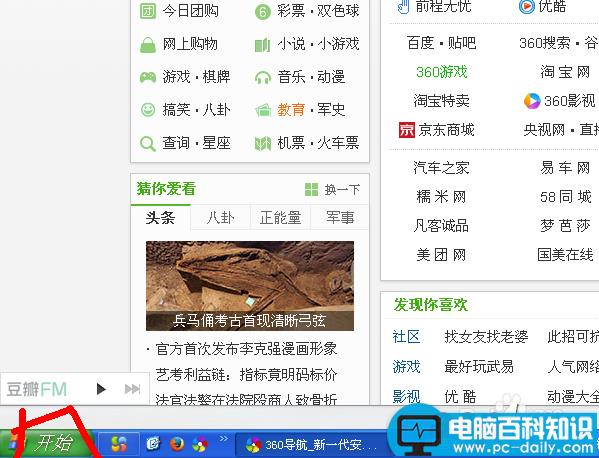The height and width of the screenshot is (458, 599).
Task: Open the 小游戏 link
Action: [x=338, y=44]
